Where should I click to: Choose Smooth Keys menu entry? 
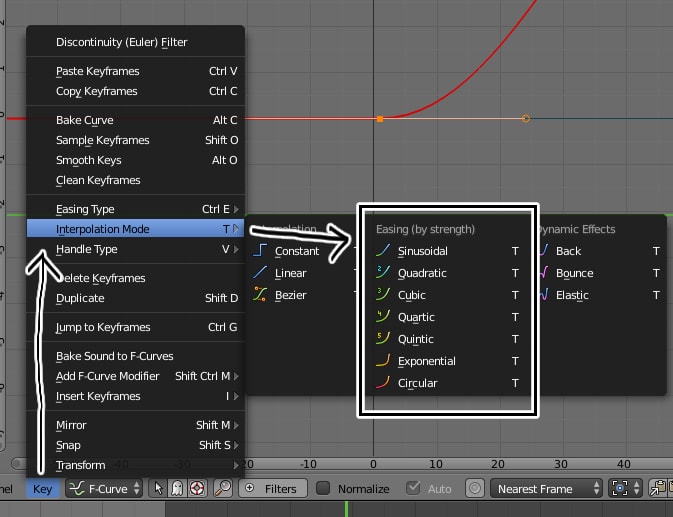click(135, 160)
